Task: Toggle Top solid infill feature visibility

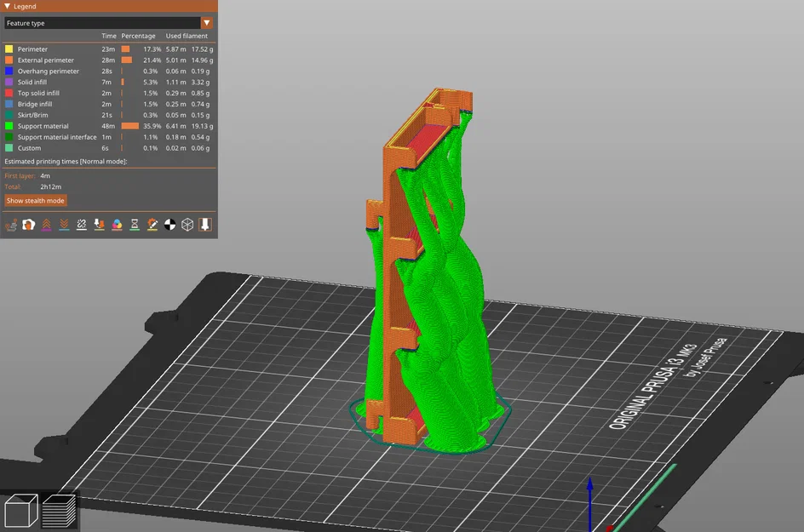Action: (109, 94)
